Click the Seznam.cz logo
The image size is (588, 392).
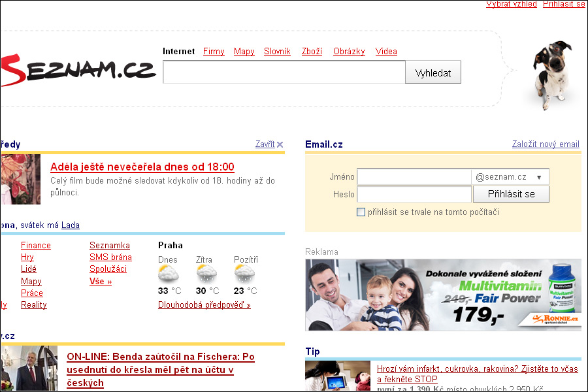point(78,70)
